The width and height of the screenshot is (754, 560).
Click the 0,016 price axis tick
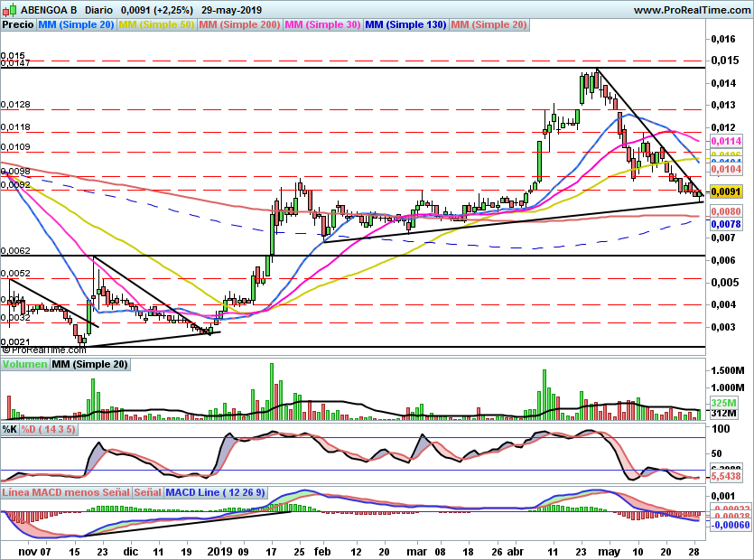[723, 39]
